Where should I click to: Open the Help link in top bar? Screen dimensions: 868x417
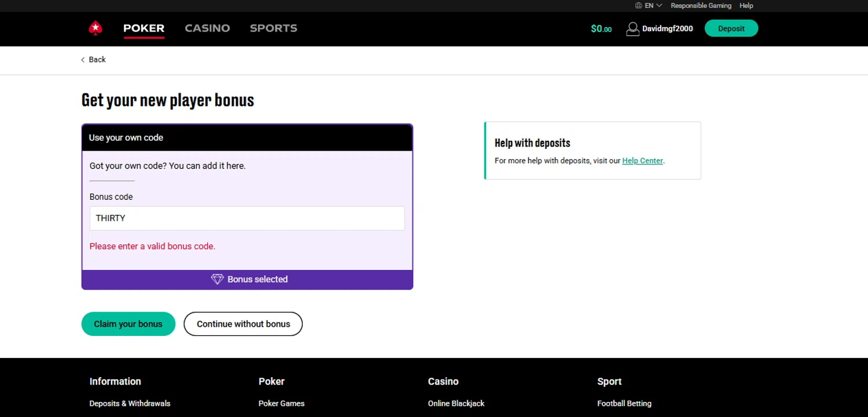pyautogui.click(x=746, y=6)
